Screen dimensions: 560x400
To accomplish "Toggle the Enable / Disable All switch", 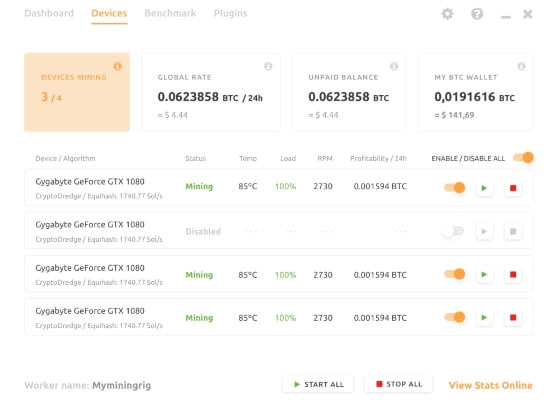I will (523, 158).
